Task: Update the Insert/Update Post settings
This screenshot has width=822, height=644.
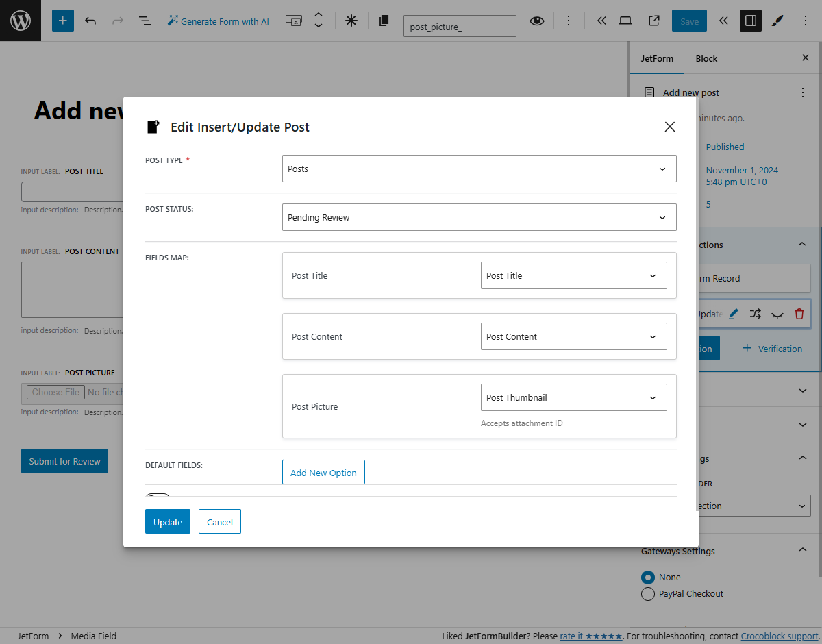Action: [x=167, y=521]
